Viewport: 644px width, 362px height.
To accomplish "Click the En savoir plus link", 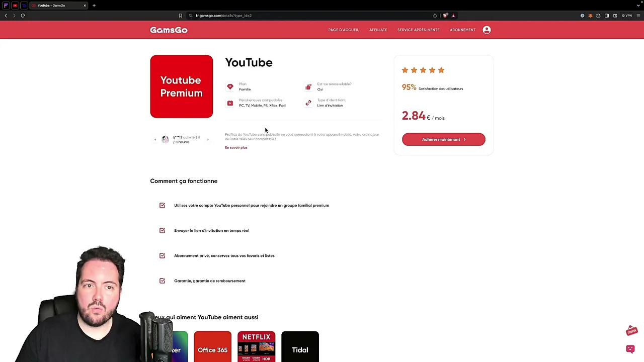I will pos(236,147).
